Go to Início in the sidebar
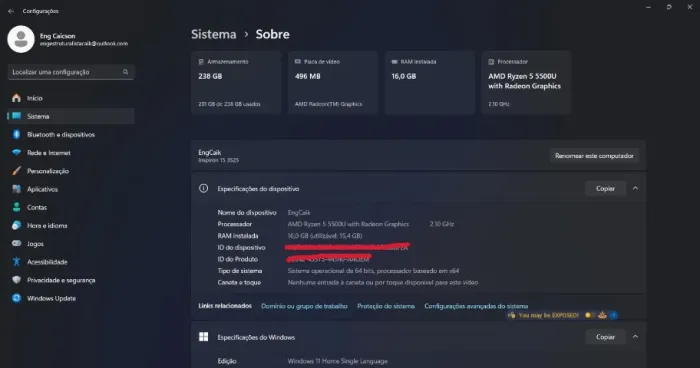Viewport: 700px width, 368px height. coord(71,98)
